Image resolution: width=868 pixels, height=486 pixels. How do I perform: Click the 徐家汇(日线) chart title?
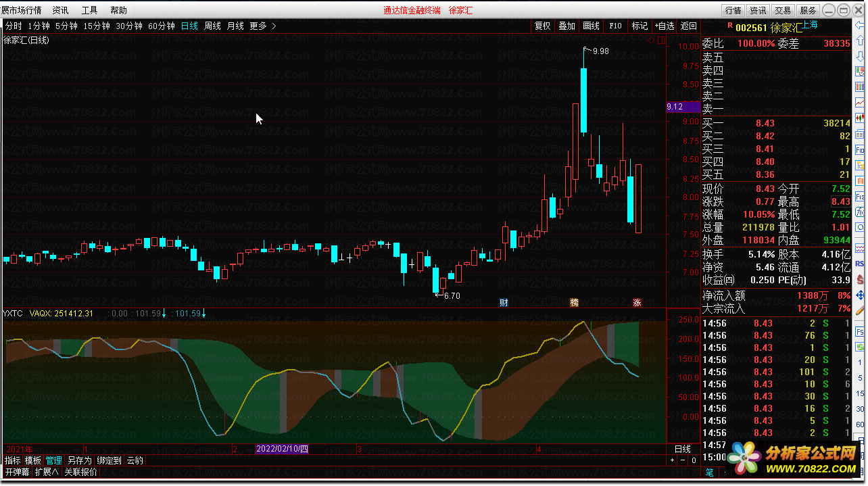coord(26,40)
